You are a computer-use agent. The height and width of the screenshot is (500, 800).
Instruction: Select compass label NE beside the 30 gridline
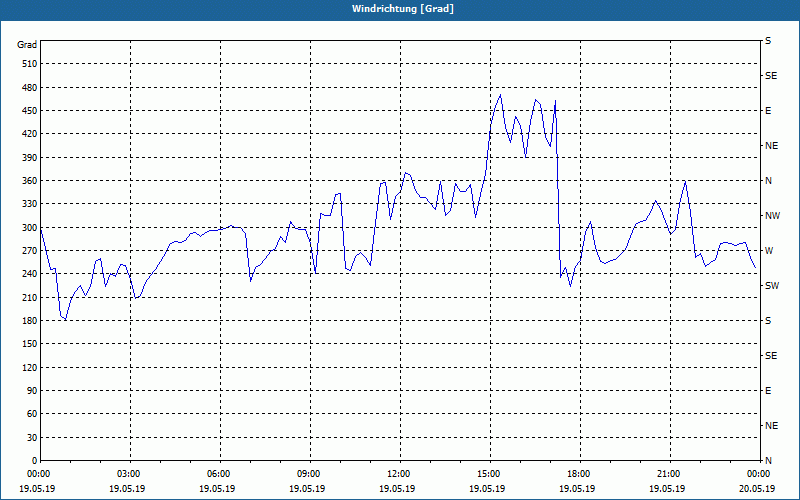[x=772, y=426]
